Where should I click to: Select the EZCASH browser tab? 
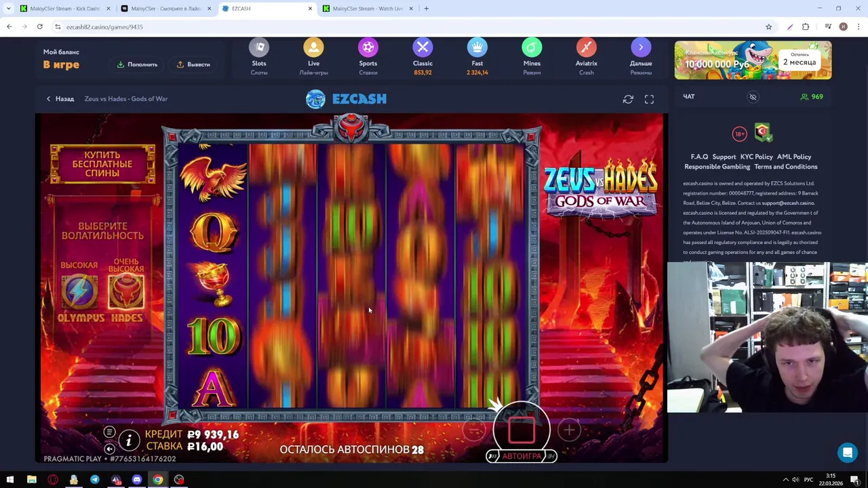[x=267, y=9]
